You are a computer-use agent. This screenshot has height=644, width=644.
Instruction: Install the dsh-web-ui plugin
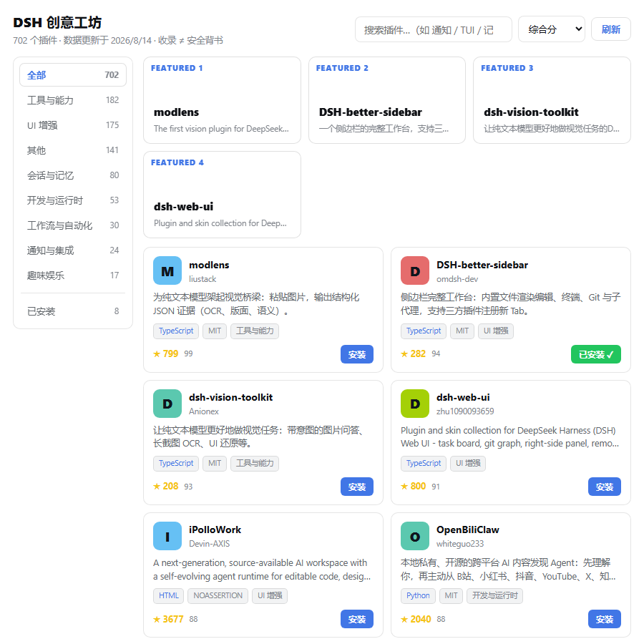[604, 487]
